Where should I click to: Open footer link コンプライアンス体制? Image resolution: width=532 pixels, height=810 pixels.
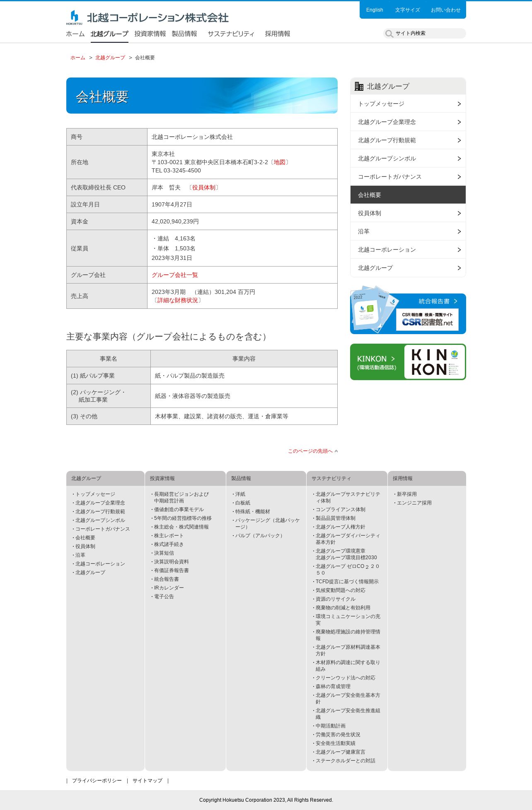tap(340, 509)
